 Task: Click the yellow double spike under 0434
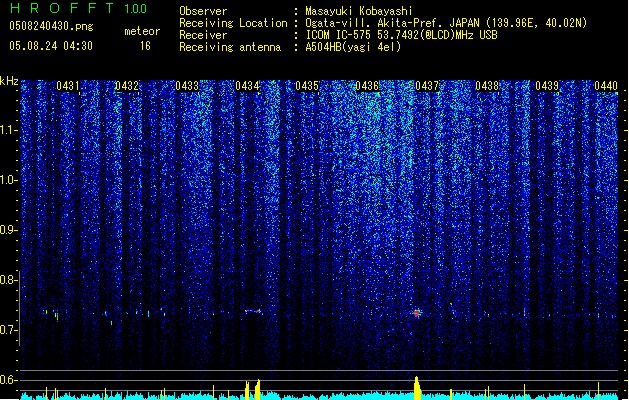click(x=252, y=390)
